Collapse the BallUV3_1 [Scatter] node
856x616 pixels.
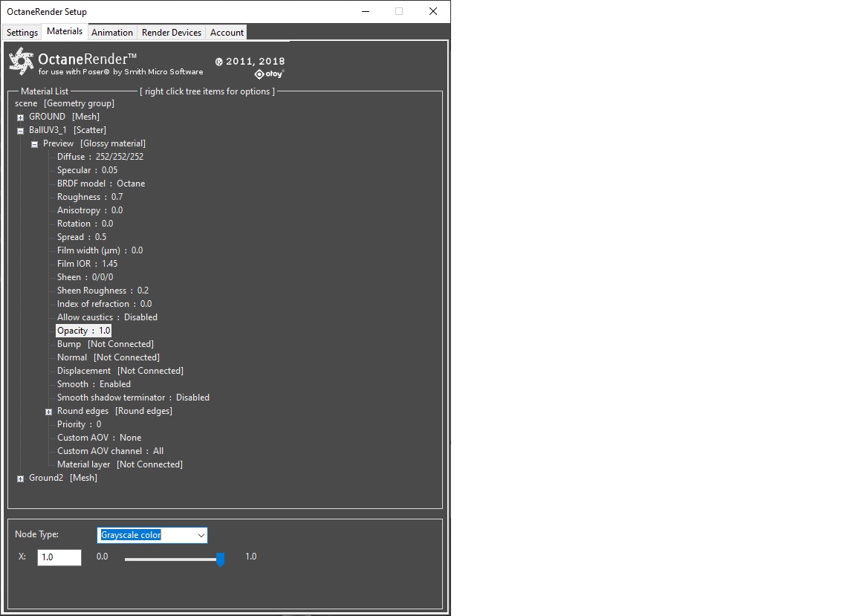pyautogui.click(x=20, y=131)
